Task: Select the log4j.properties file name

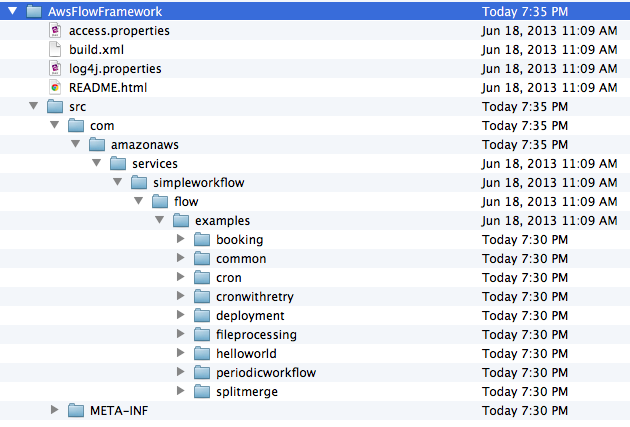Action: pos(115,69)
